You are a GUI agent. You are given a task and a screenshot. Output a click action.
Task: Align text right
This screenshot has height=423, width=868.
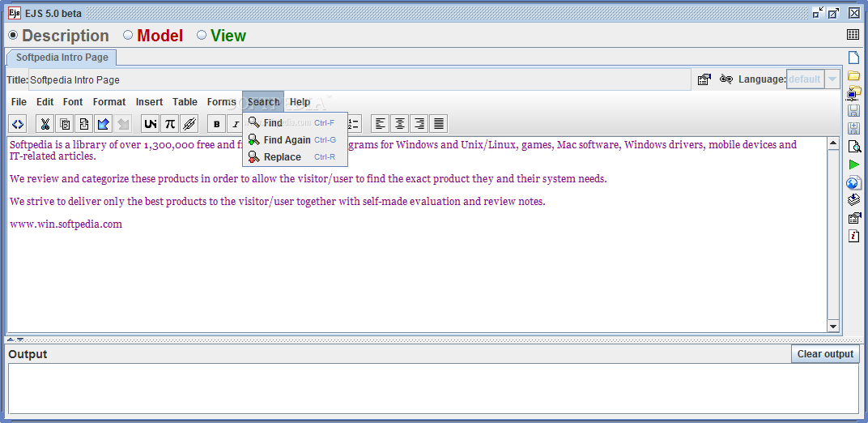pos(419,124)
